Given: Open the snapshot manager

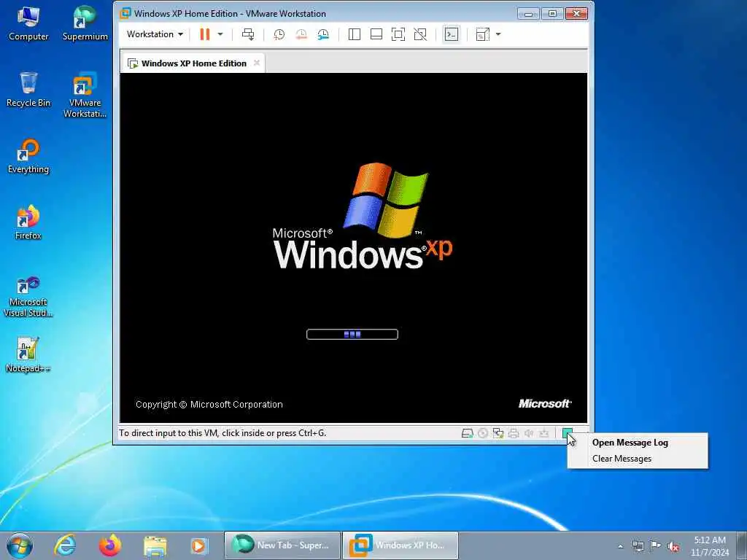Looking at the screenshot, I should pyautogui.click(x=323, y=34).
